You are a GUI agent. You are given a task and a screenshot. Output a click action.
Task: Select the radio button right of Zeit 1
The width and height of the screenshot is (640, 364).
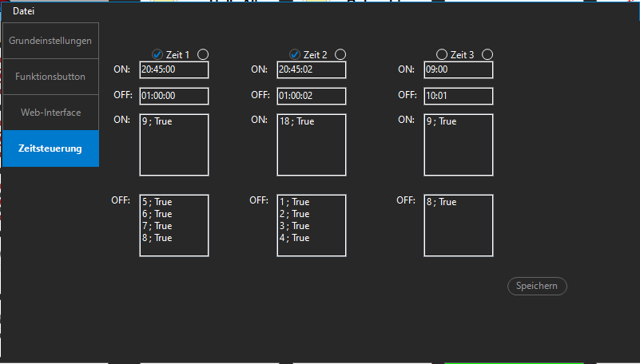203,54
